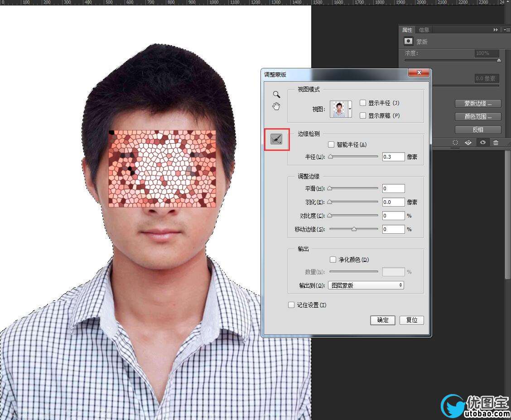Viewport: 511px width, 420px height.
Task: Click the 羽化 value field showing 0.0
Action: click(x=393, y=202)
